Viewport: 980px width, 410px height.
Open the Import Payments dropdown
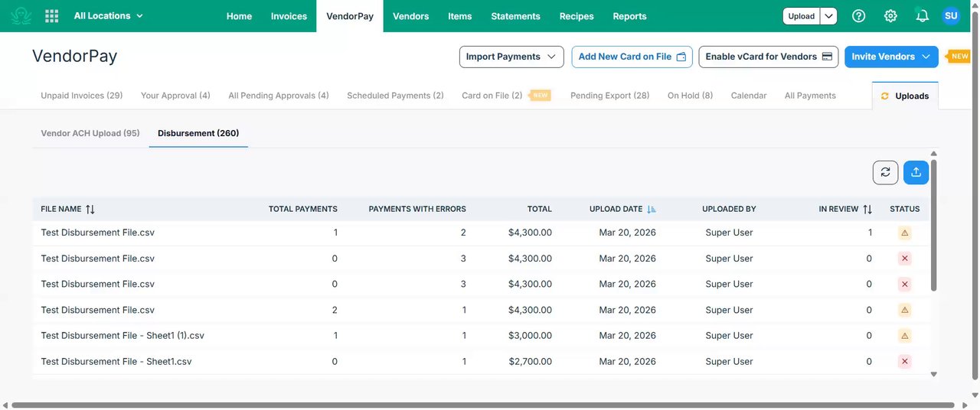click(511, 57)
